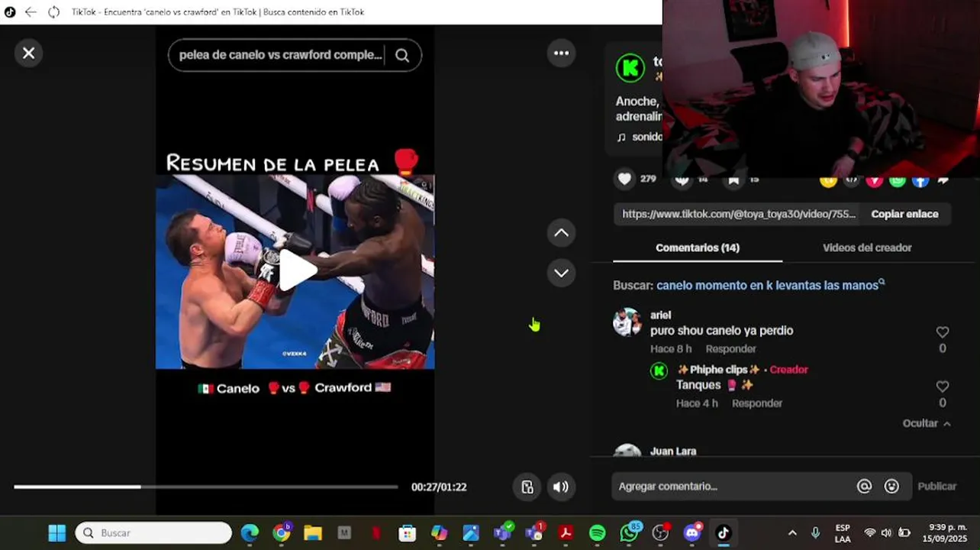The image size is (980, 550).
Task: Click the Agregar comentario input field
Action: coord(733,486)
